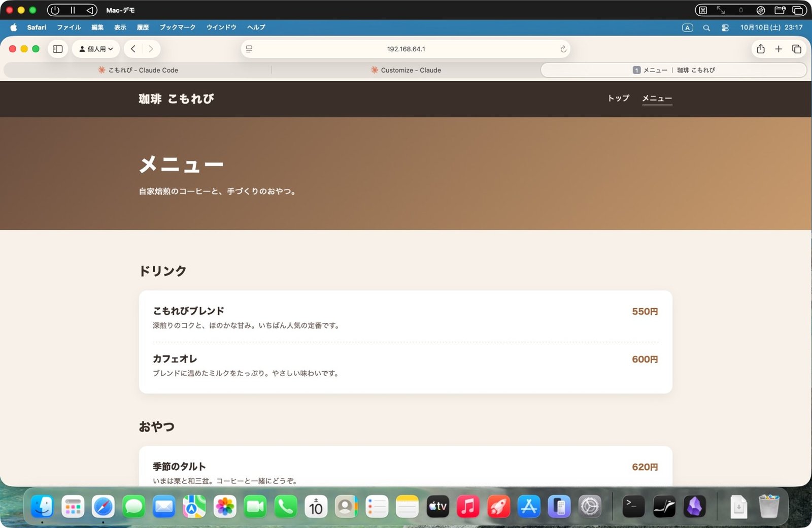Pause the VM with the pause icon
This screenshot has width=812, height=528.
pyautogui.click(x=73, y=10)
